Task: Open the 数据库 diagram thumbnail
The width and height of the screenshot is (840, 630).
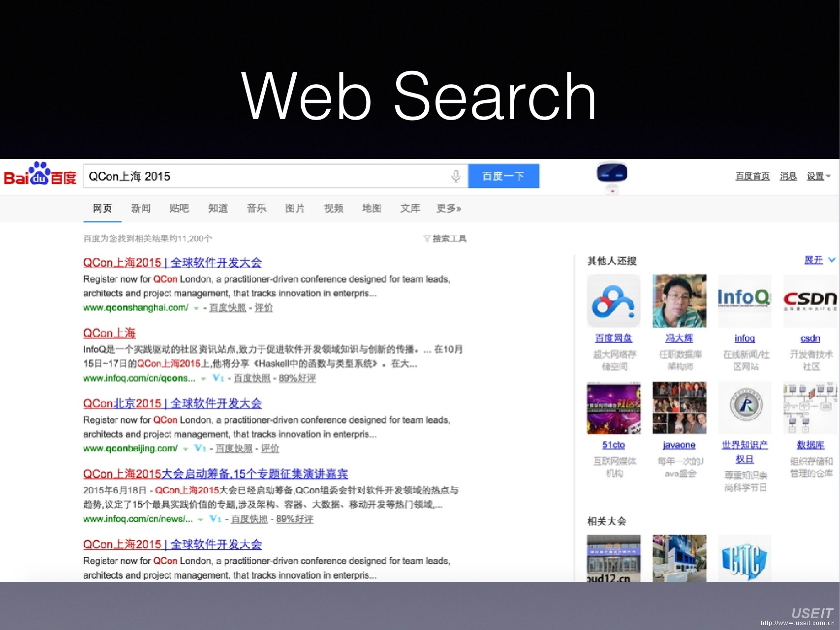Action: [x=810, y=408]
